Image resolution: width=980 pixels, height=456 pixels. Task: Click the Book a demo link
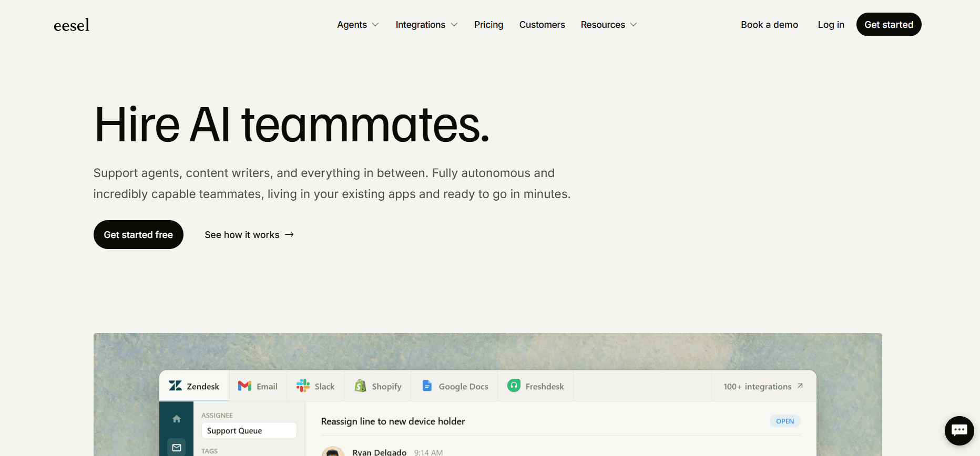(769, 25)
